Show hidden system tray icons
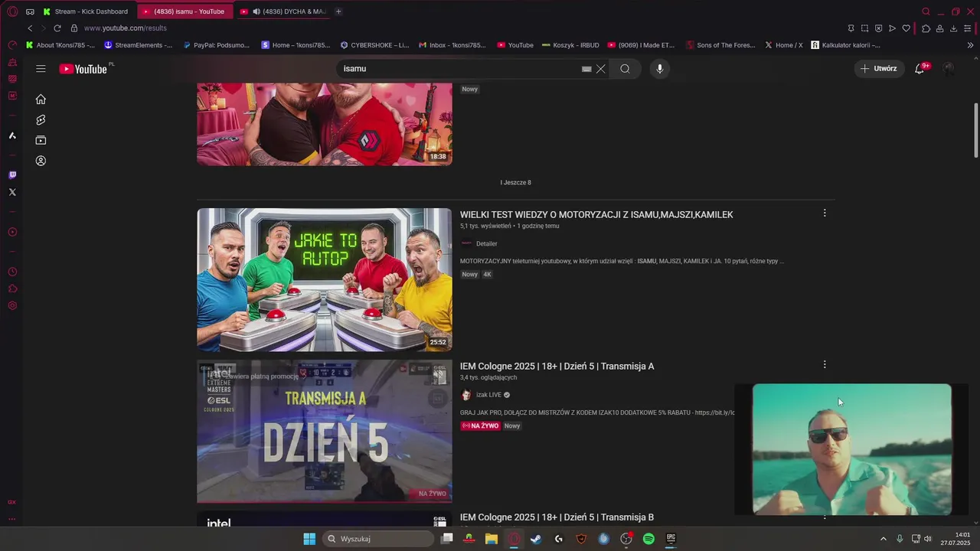The height and width of the screenshot is (551, 980). tap(883, 539)
